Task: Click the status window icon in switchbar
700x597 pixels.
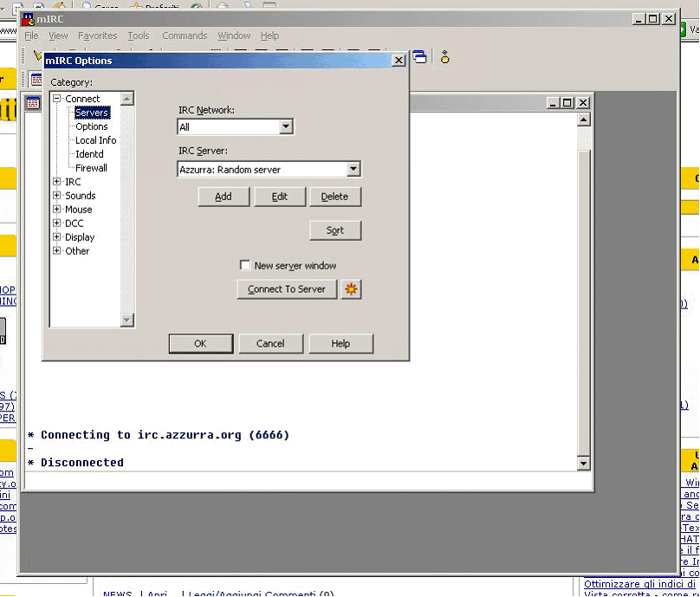Action: pos(36,80)
